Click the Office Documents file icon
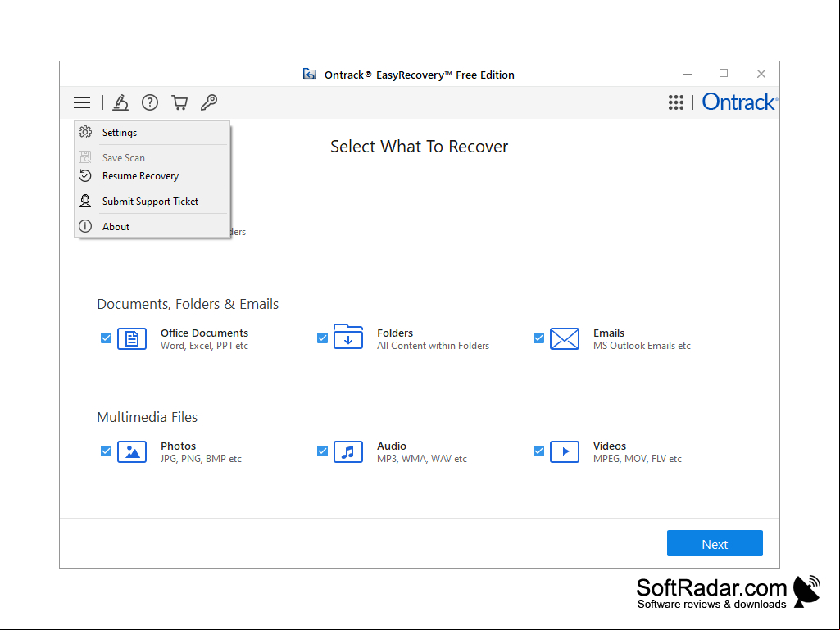 (132, 338)
